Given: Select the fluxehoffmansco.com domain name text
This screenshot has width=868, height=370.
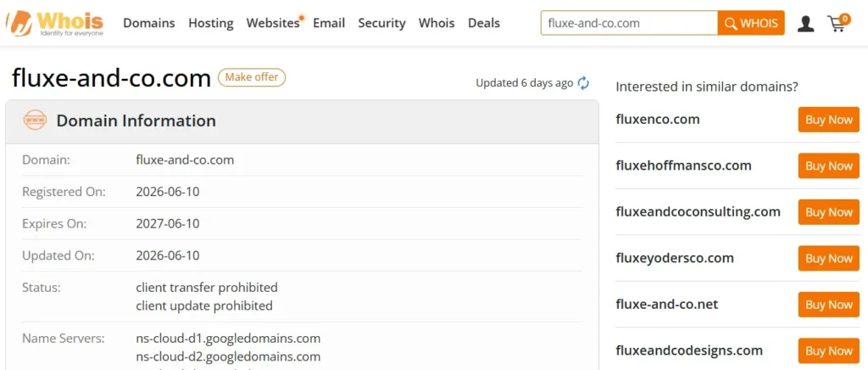Looking at the screenshot, I should 684,165.
